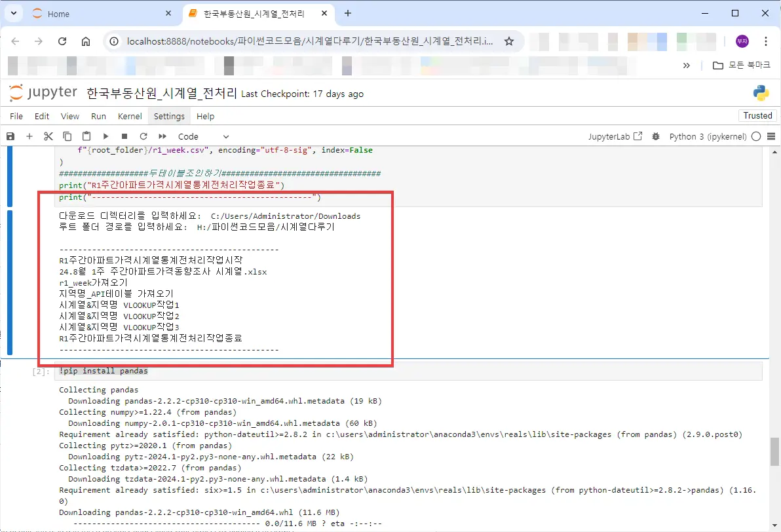Bookmark the page with the star icon

click(509, 41)
